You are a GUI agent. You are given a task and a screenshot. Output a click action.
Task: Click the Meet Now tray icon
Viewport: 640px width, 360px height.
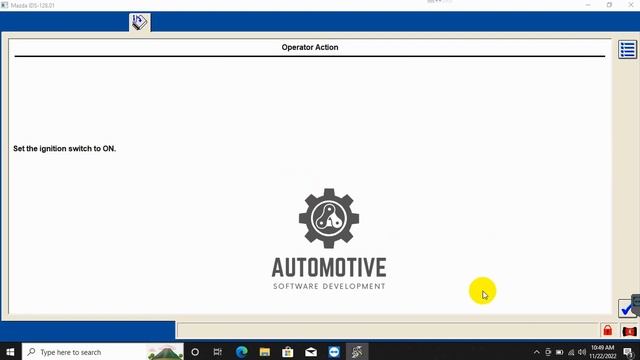tap(548, 352)
